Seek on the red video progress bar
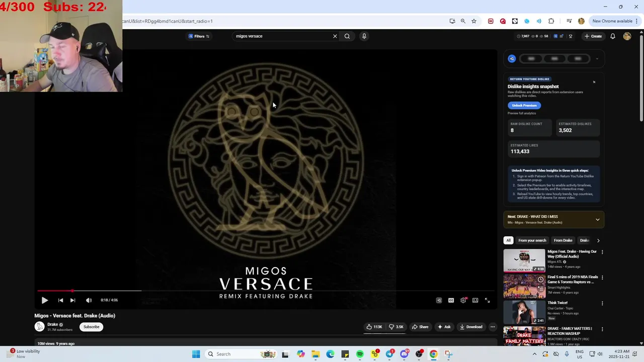Screen dimensions: 644x362 tap(266, 291)
